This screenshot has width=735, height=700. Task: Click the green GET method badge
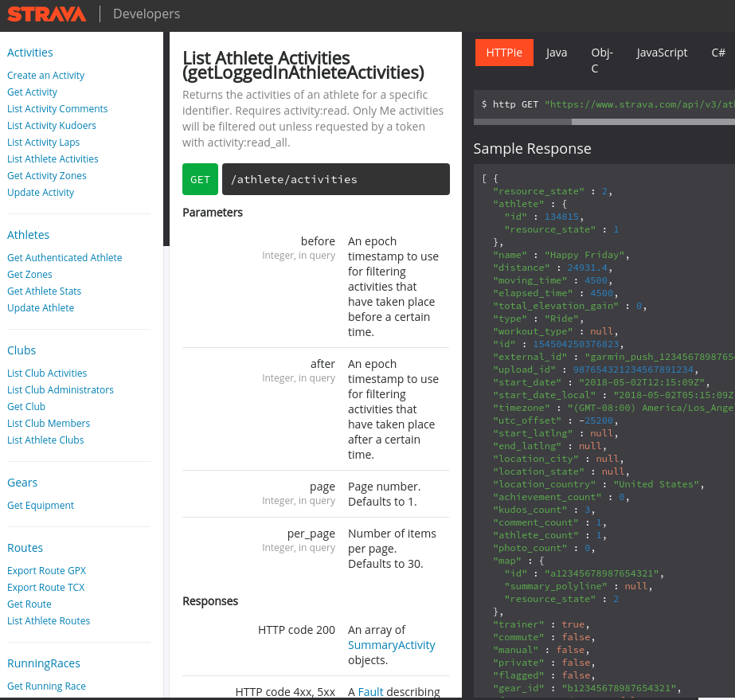tap(200, 179)
